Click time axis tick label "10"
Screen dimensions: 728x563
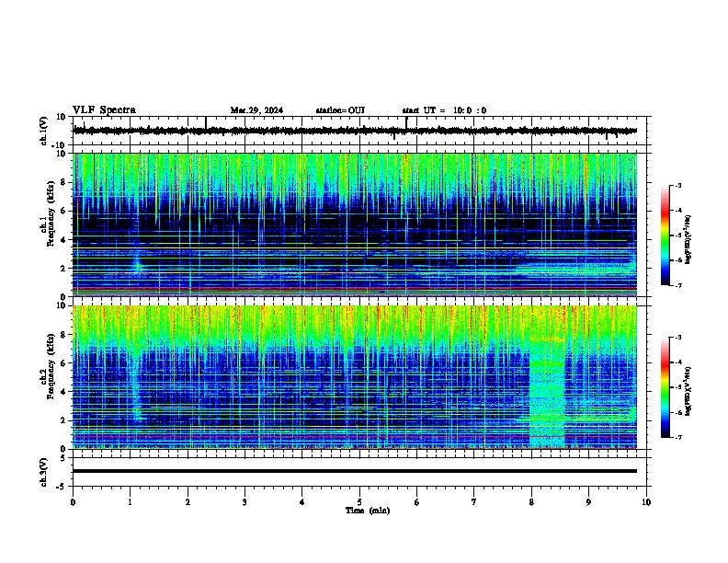(646, 502)
